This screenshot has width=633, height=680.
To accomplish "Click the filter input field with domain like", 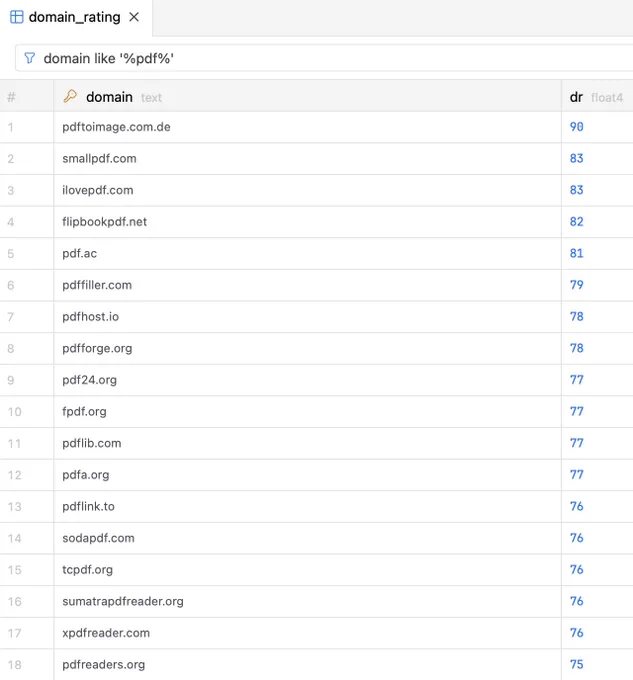I will tap(324, 58).
